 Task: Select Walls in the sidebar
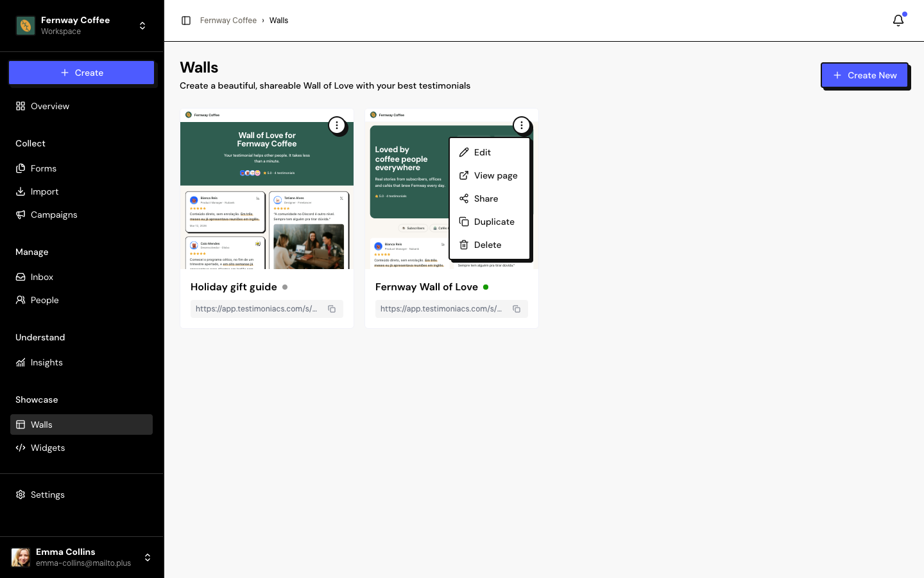coord(81,425)
